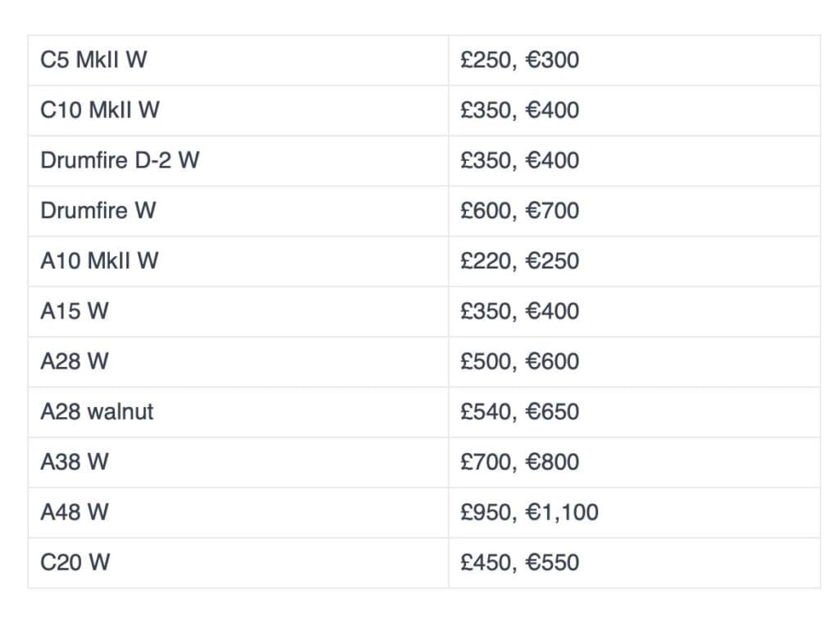The height and width of the screenshot is (619, 840).
Task: Click the C5 MkII W model cell
Action: [94, 60]
